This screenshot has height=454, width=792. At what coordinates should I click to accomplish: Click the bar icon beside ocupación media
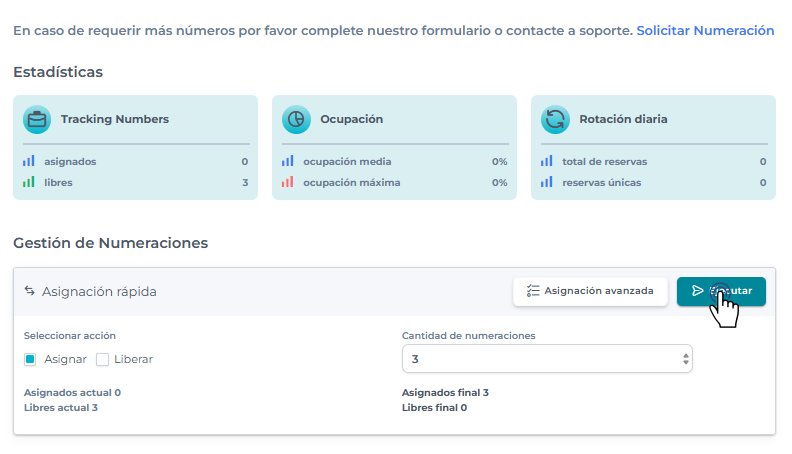click(288, 161)
